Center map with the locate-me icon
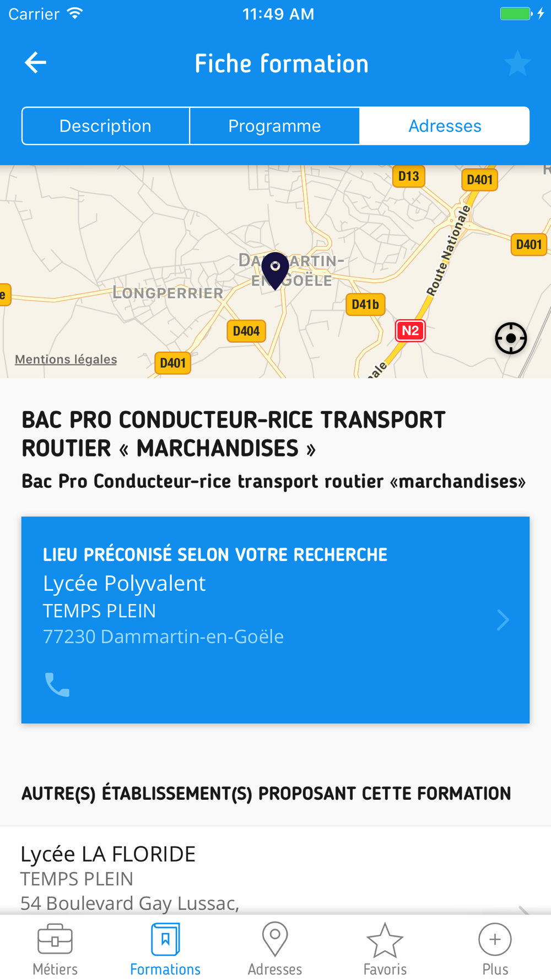This screenshot has height=980, width=551. pyautogui.click(x=511, y=338)
